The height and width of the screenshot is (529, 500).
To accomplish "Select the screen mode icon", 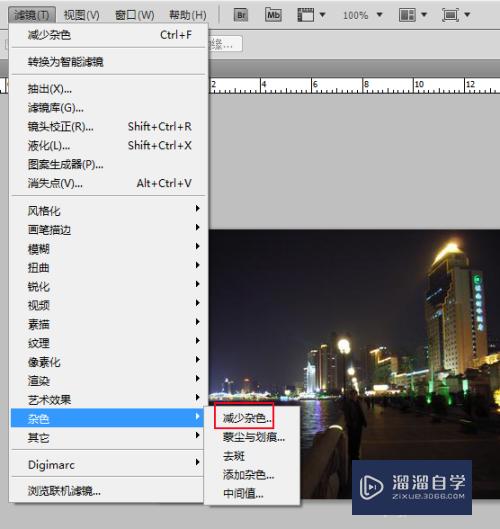I will (450, 15).
